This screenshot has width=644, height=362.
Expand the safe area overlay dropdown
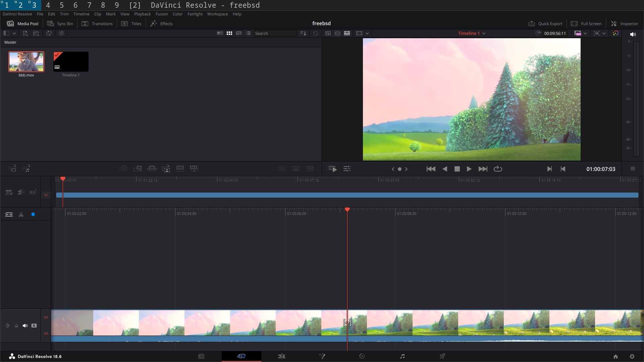367,33
